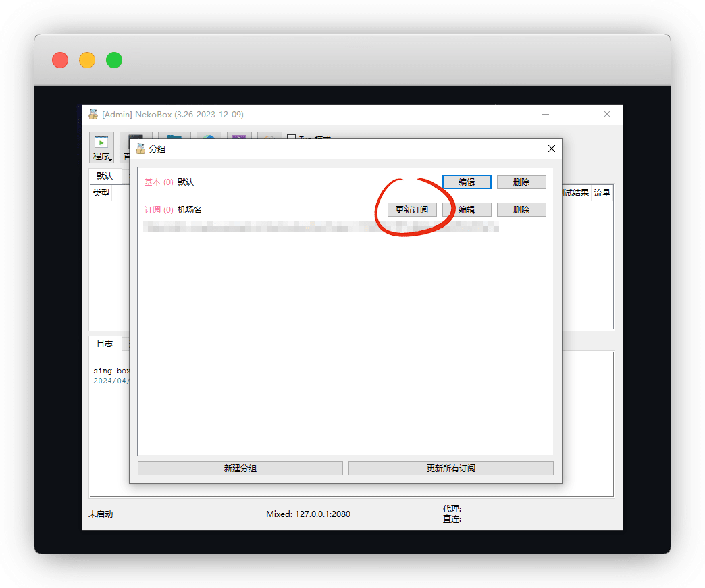
Task: Sort by the 类型 column header
Action: click(101, 193)
